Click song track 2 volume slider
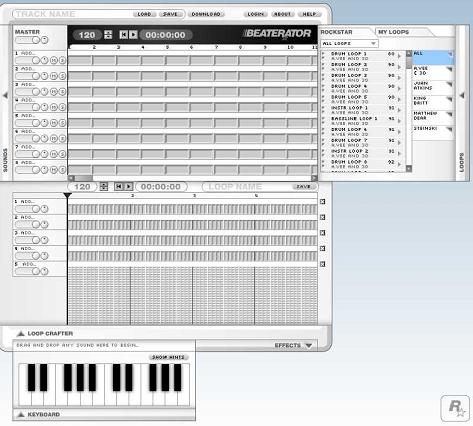This screenshot has height=426, width=473. pyautogui.click(x=28, y=76)
